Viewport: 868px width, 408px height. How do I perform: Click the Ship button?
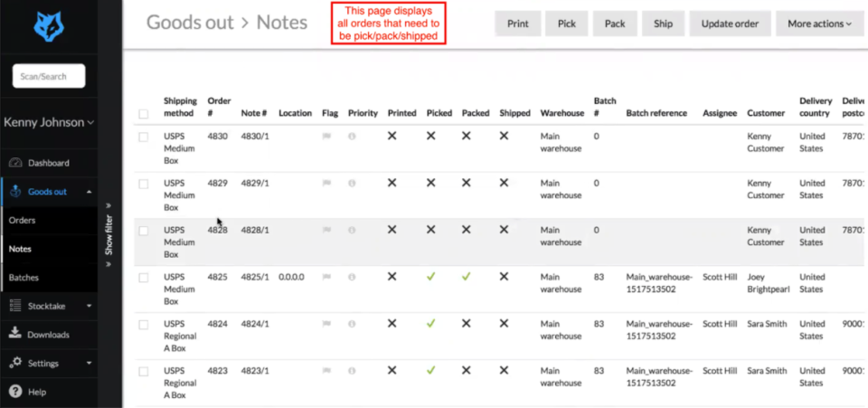(x=663, y=24)
